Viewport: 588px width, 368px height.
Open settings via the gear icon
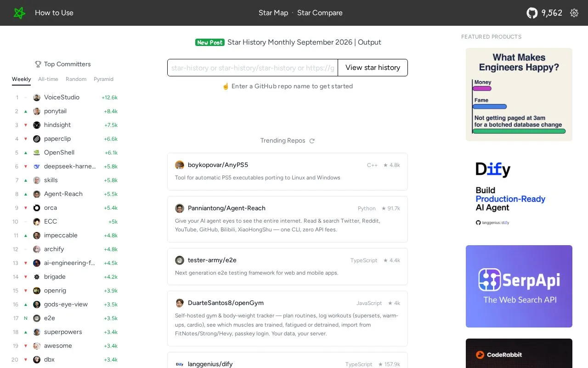574,13
